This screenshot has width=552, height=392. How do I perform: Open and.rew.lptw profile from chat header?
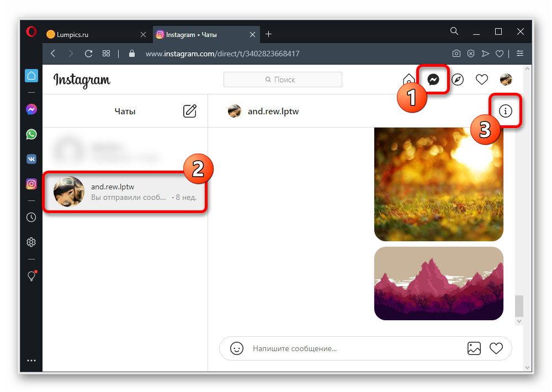point(263,112)
